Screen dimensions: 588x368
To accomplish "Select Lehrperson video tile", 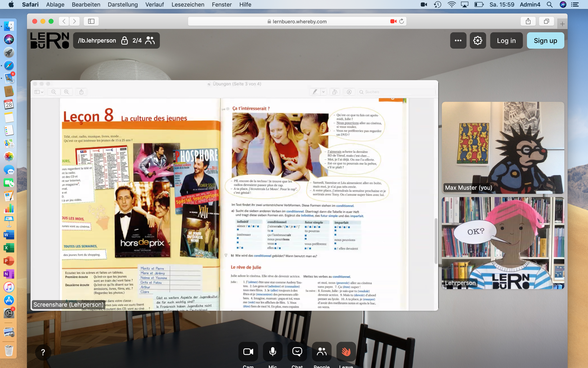I will point(503,243).
